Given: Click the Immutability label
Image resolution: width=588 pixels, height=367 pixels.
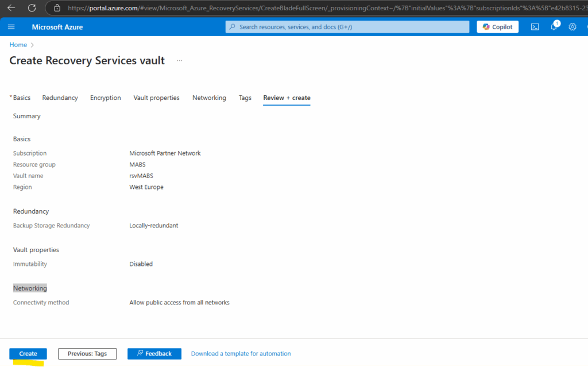Looking at the screenshot, I should pyautogui.click(x=30, y=264).
